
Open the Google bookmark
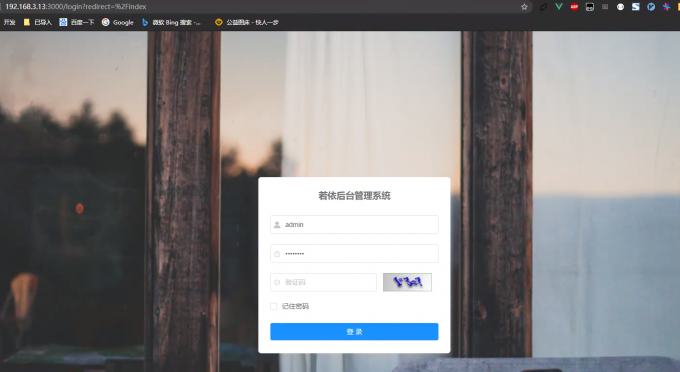point(118,22)
